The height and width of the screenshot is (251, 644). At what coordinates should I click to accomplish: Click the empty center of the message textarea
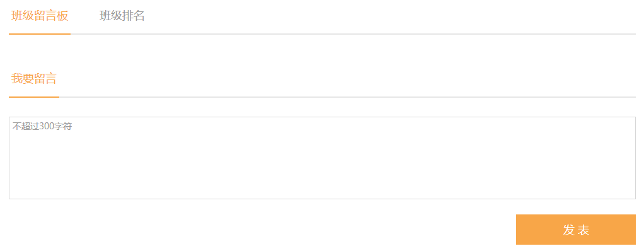323,158
